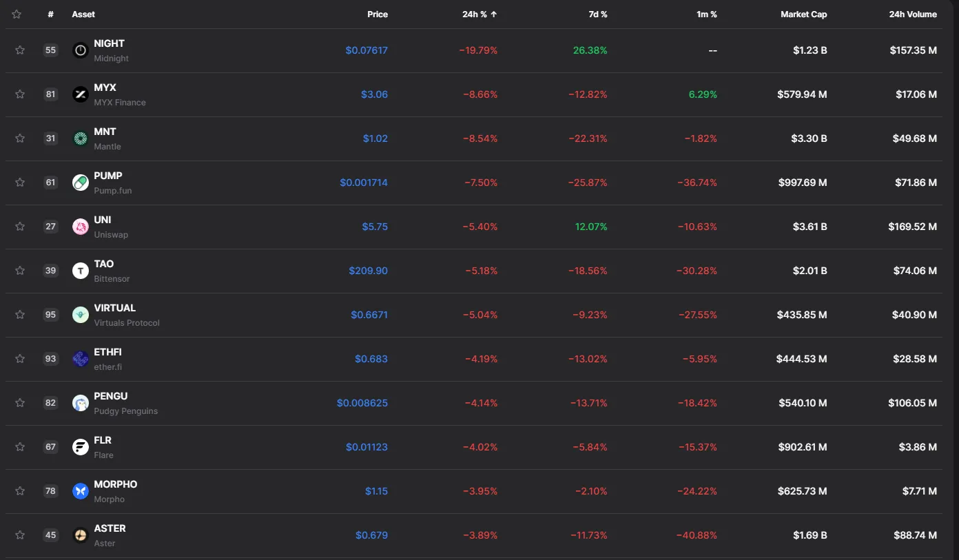Click the Pump.fun pill icon

pos(81,183)
